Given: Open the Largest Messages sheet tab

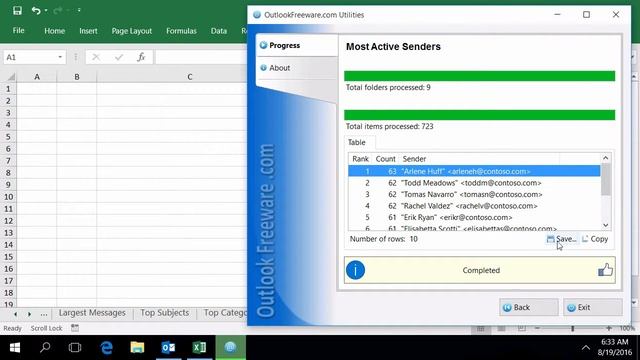Looking at the screenshot, I should click(x=92, y=313).
